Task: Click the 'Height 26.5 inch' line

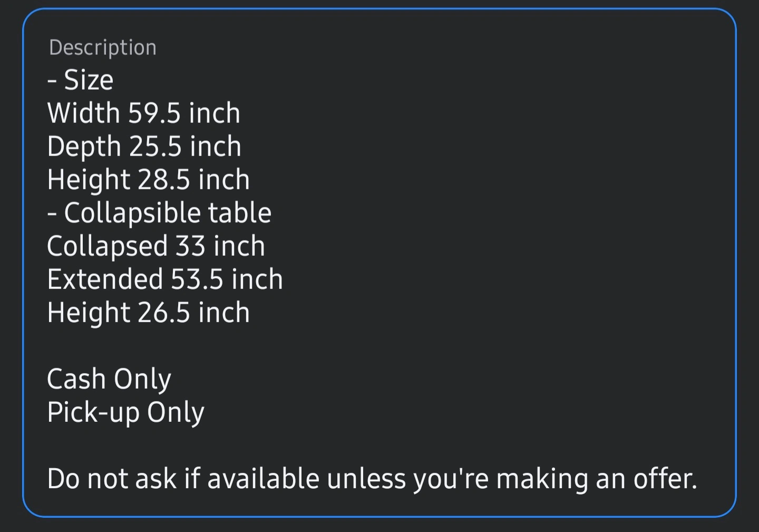Action: 148,313
